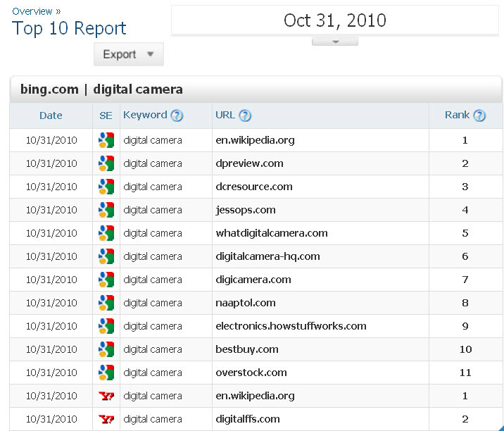The image size is (504, 431).
Task: Sort by the SE column header
Action: click(106, 115)
